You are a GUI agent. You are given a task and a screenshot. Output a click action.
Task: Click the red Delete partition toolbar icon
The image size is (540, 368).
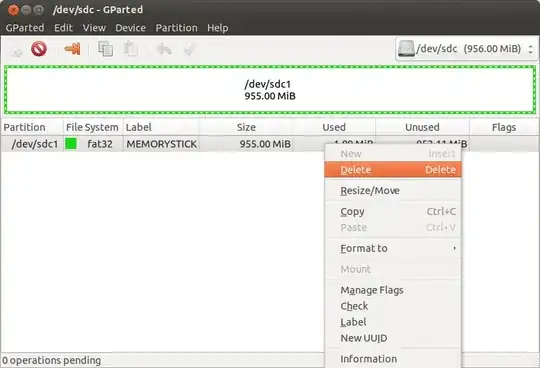pos(39,49)
